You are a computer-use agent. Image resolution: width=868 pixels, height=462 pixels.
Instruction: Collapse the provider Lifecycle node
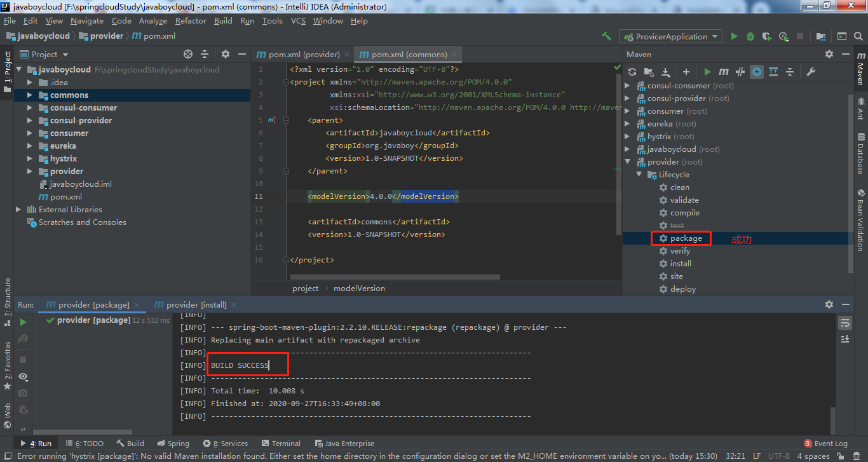[x=639, y=175]
